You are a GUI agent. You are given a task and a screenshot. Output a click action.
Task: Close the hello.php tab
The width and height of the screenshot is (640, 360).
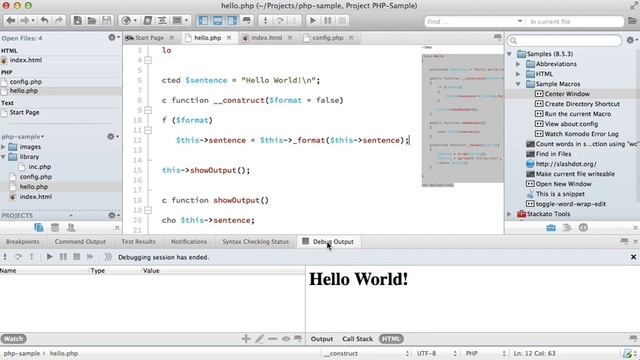click(x=229, y=38)
